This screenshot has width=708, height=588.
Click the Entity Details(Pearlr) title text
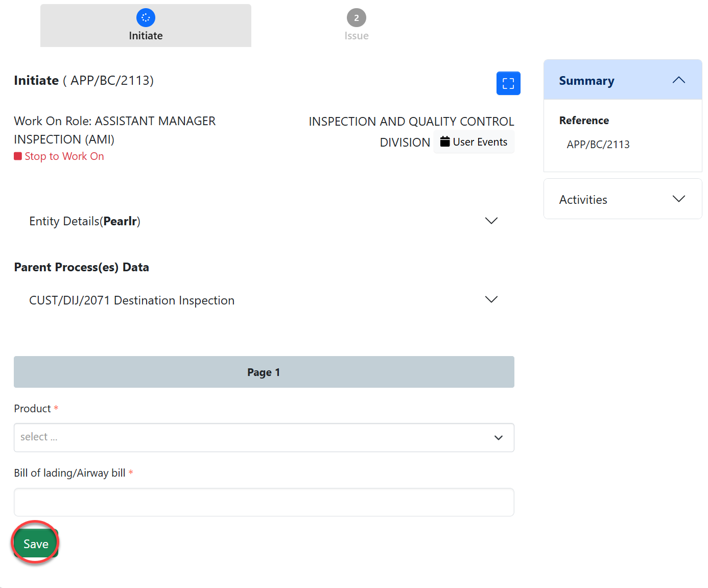click(x=85, y=221)
